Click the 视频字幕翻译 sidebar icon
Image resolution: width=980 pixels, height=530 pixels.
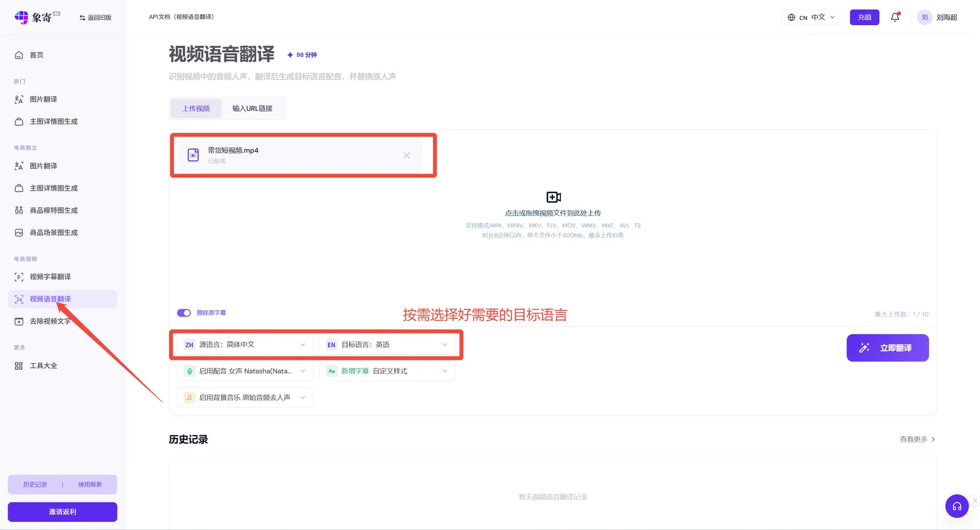[19, 277]
